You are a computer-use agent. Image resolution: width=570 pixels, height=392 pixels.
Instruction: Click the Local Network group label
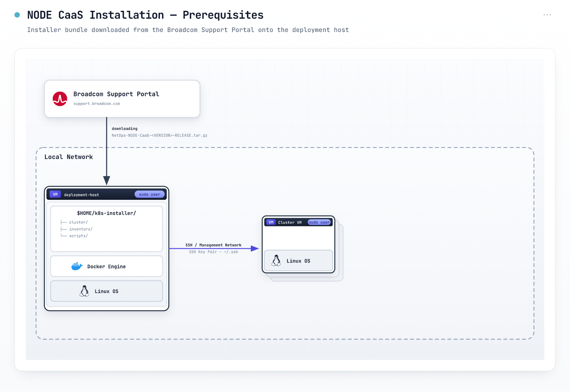[x=68, y=157]
